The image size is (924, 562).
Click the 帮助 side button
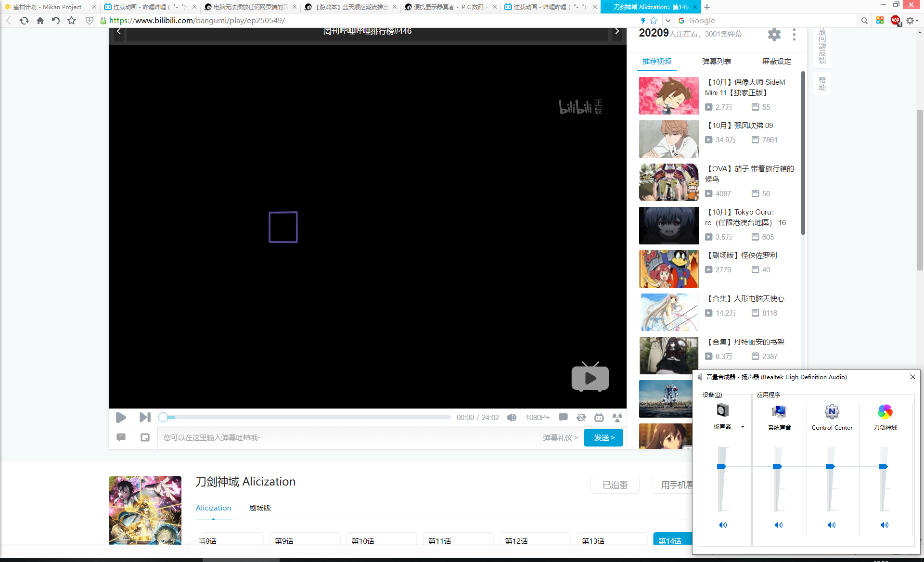[822, 83]
